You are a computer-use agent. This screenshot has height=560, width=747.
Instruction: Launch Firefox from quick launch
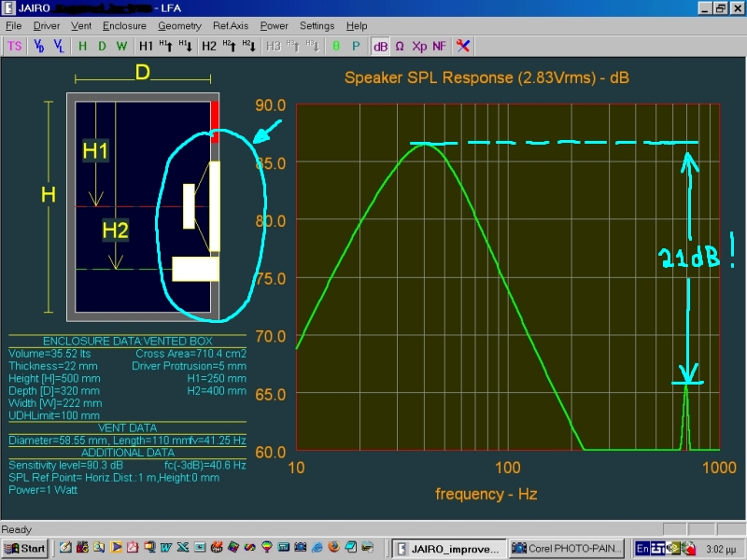tap(334, 547)
